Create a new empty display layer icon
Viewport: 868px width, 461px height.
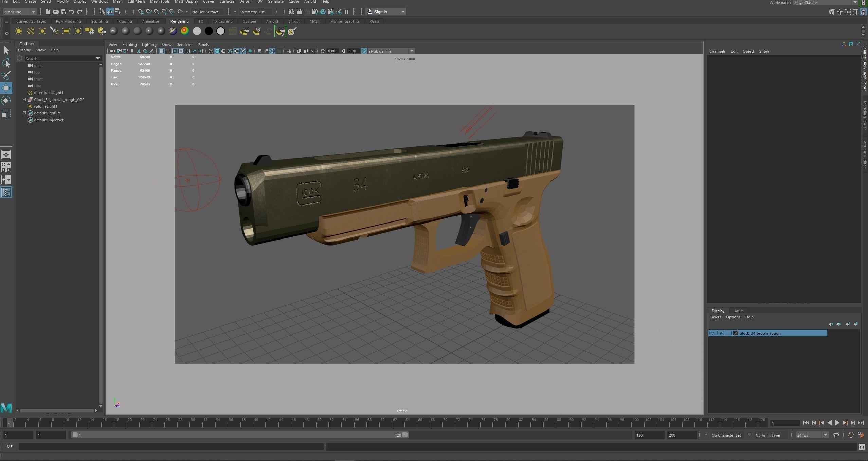point(848,324)
